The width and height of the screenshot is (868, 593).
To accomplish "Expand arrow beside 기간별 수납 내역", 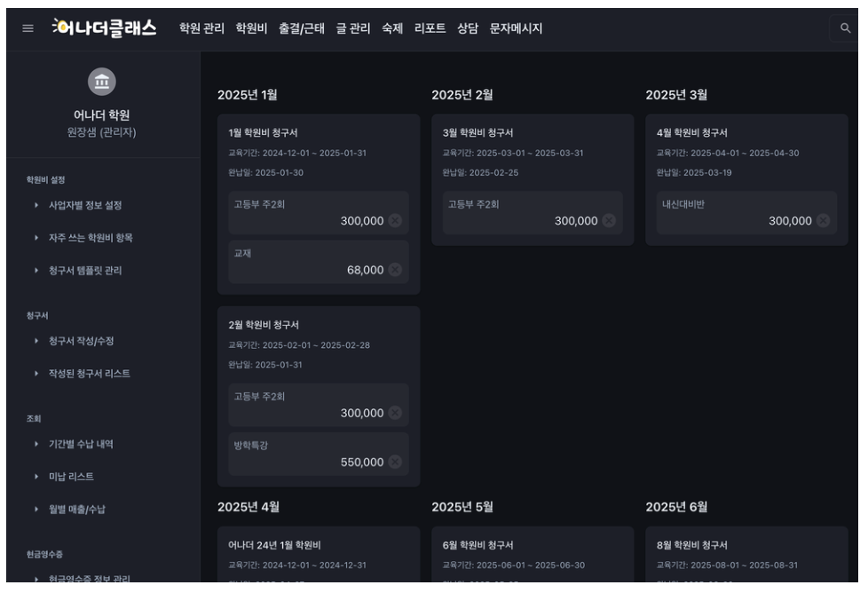I will pyautogui.click(x=36, y=444).
